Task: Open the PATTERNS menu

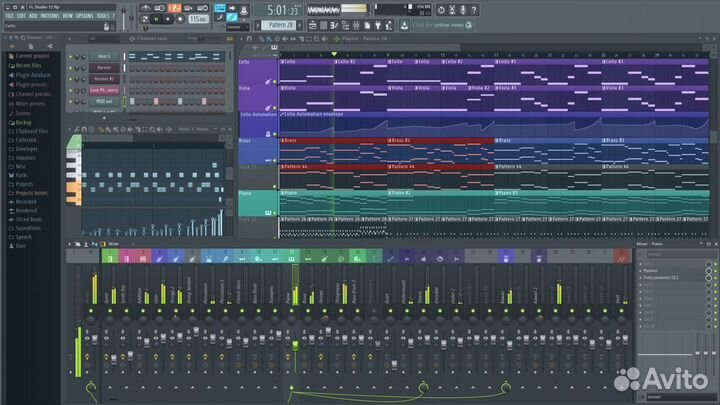Action: pyautogui.click(x=49, y=16)
